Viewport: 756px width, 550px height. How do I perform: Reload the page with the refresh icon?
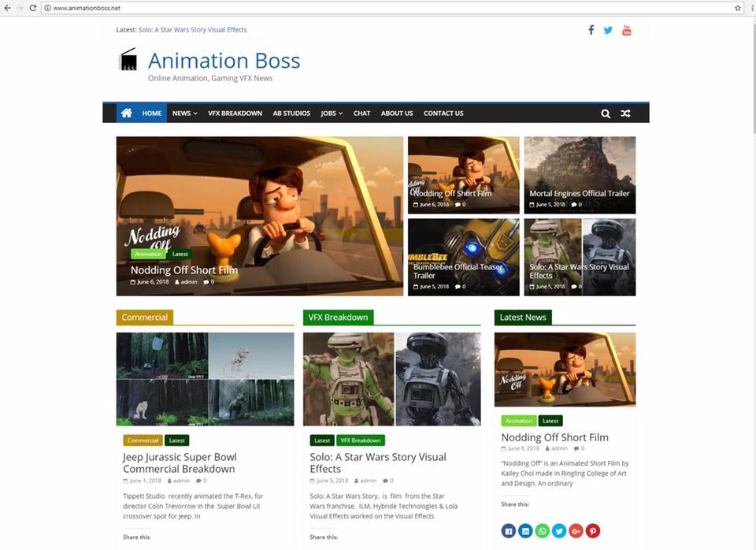point(33,8)
